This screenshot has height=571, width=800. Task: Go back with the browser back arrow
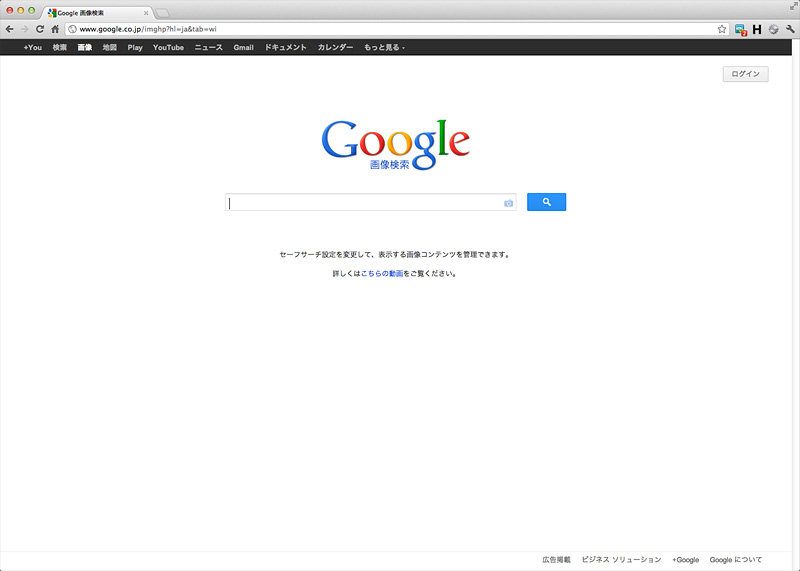coord(9,29)
